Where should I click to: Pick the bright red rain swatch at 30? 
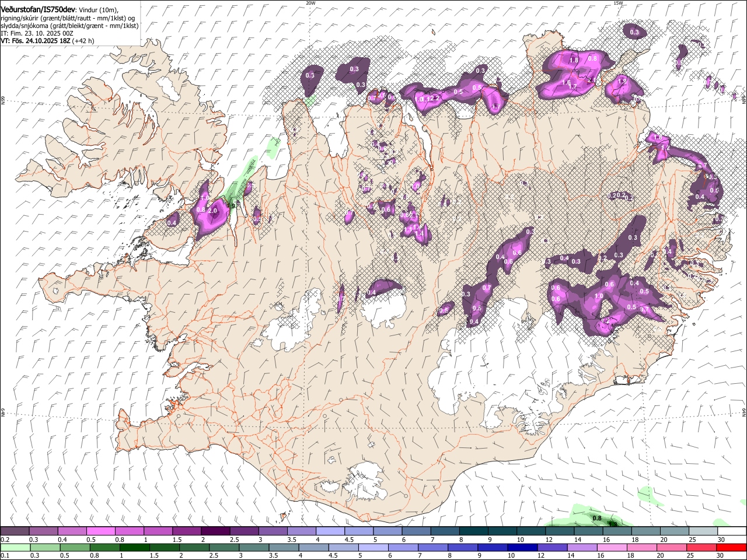[731, 547]
